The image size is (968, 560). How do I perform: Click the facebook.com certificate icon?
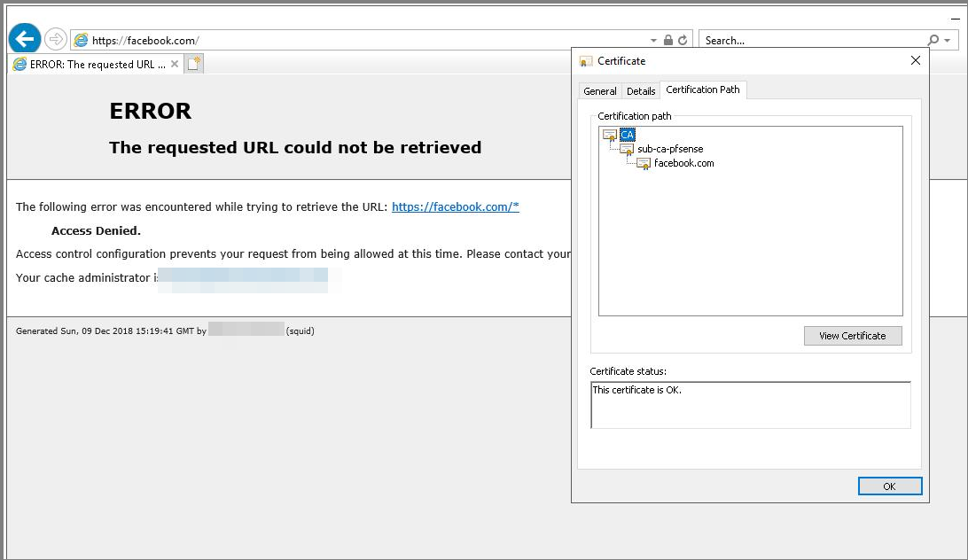click(644, 164)
